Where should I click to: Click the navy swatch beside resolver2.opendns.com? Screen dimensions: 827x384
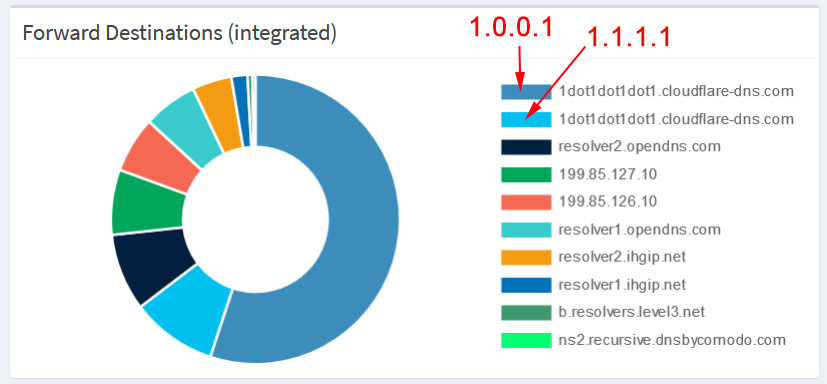526,147
